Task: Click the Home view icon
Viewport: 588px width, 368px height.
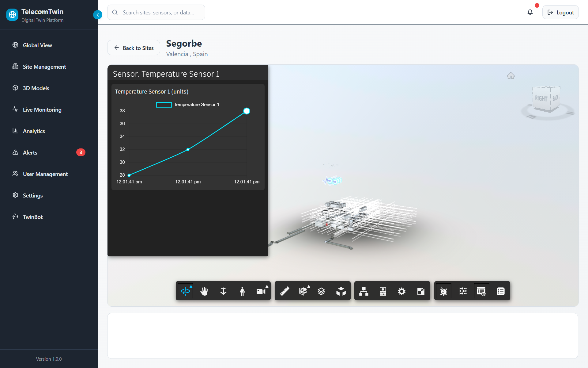Action: [511, 76]
